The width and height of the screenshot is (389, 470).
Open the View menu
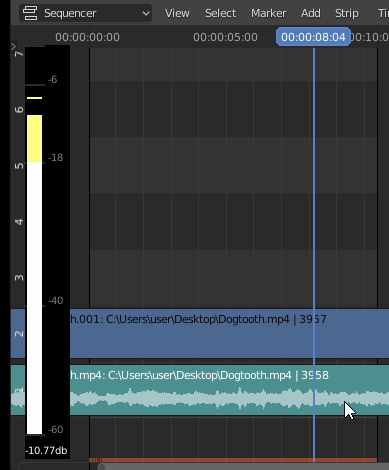point(177,13)
